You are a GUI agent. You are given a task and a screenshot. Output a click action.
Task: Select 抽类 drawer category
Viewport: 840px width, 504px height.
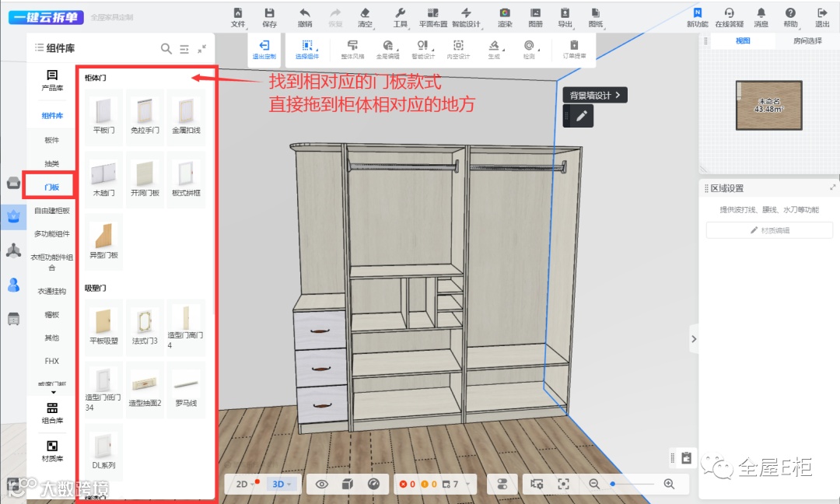click(52, 164)
